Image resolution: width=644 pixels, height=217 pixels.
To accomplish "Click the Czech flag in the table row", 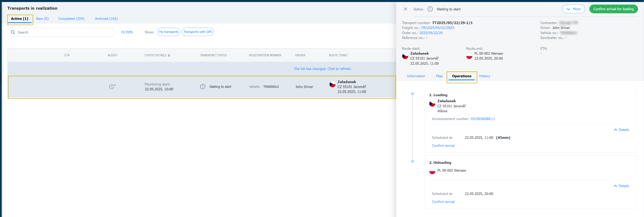I will (332, 84).
